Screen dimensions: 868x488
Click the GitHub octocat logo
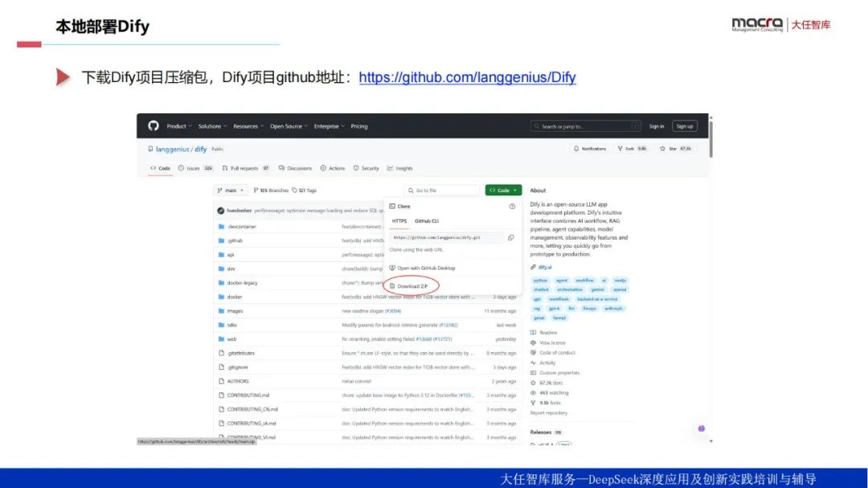pyautogui.click(x=154, y=125)
